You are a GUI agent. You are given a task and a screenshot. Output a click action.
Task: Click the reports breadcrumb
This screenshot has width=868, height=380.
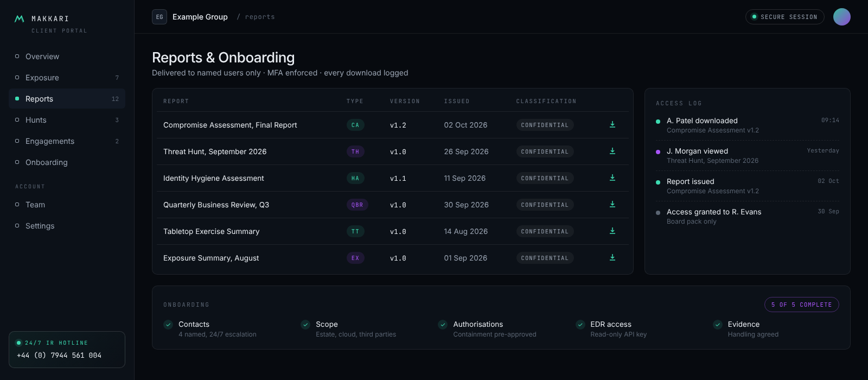coord(260,17)
